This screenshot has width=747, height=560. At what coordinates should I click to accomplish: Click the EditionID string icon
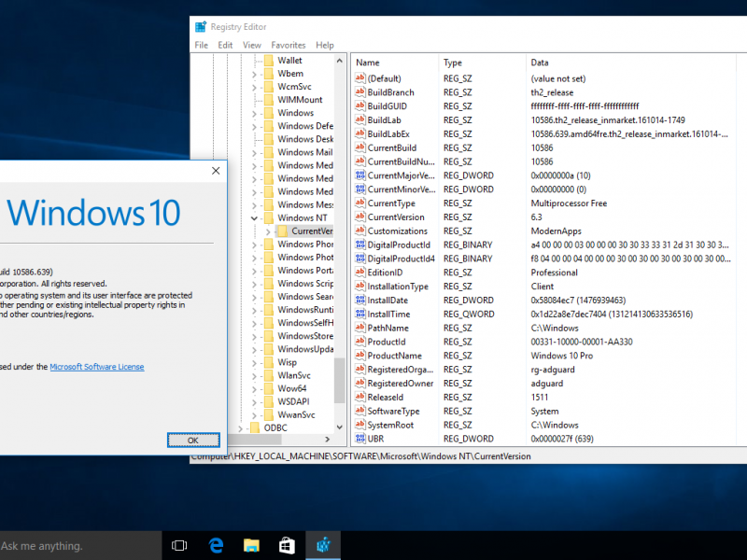pos(360,272)
